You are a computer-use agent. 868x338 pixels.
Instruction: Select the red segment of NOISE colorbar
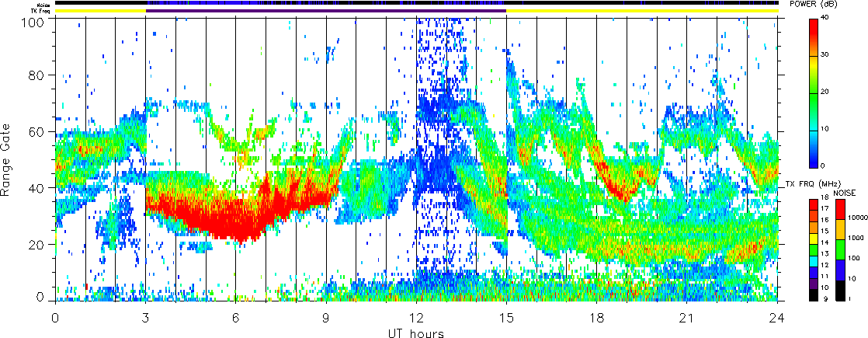click(841, 208)
